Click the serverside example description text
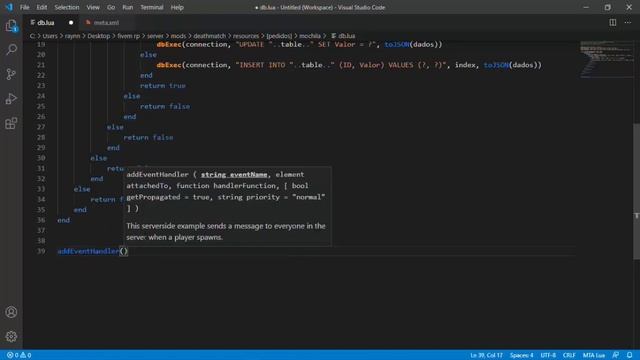The width and height of the screenshot is (640, 360). point(226,231)
